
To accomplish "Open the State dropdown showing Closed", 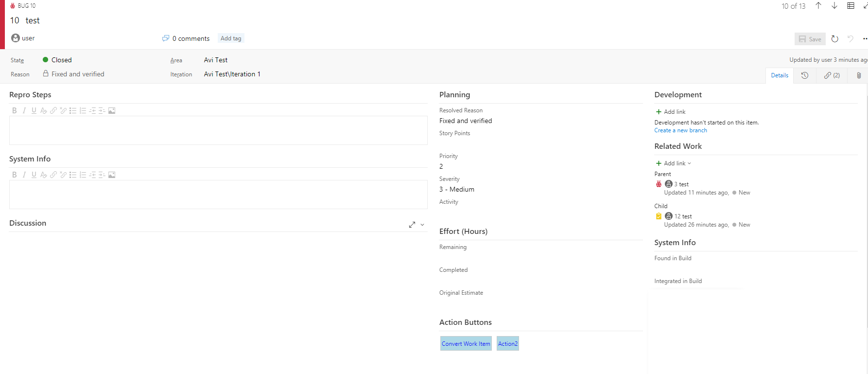I will [x=61, y=60].
